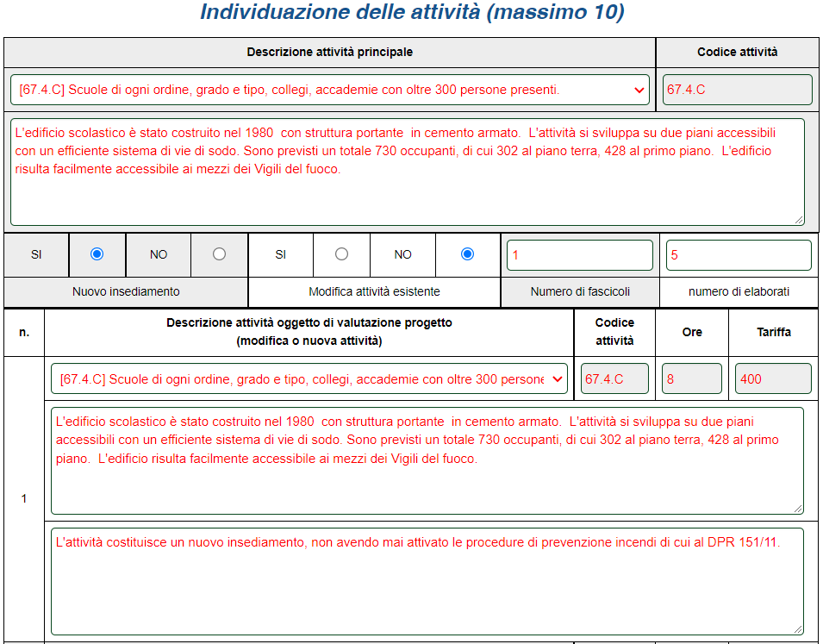Viewport: 823px width, 644px height.
Task: Click the nuovo insediamento notes textarea
Action: (427, 581)
